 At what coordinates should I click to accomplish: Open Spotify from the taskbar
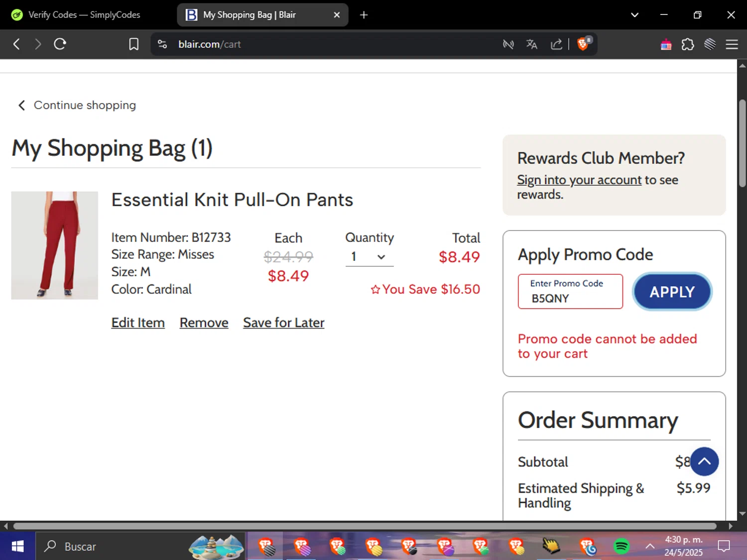[621, 546]
